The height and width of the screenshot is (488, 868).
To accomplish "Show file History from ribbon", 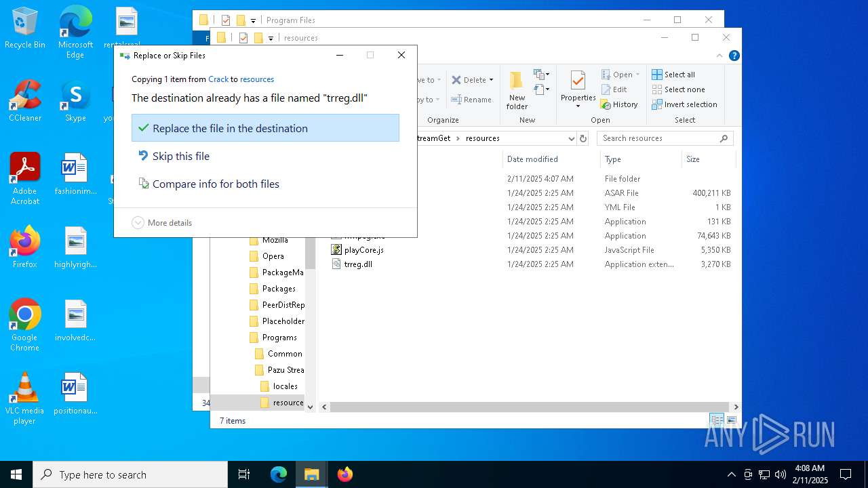I will [619, 104].
